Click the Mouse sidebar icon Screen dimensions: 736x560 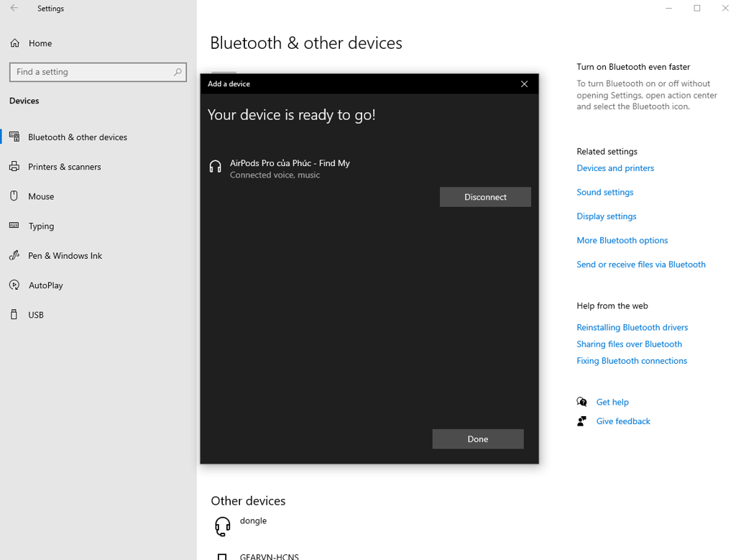(14, 196)
